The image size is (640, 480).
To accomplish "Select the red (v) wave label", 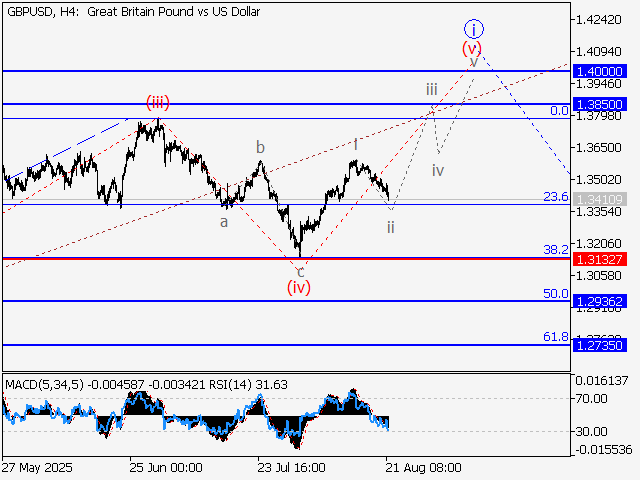I will (472, 47).
